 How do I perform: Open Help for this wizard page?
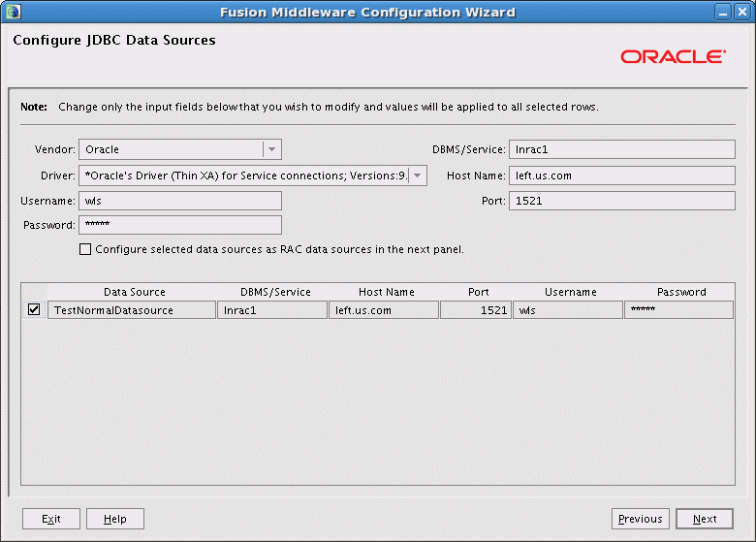pyautogui.click(x=115, y=519)
